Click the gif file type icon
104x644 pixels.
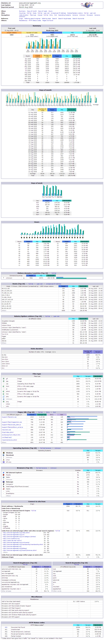point(3,379)
